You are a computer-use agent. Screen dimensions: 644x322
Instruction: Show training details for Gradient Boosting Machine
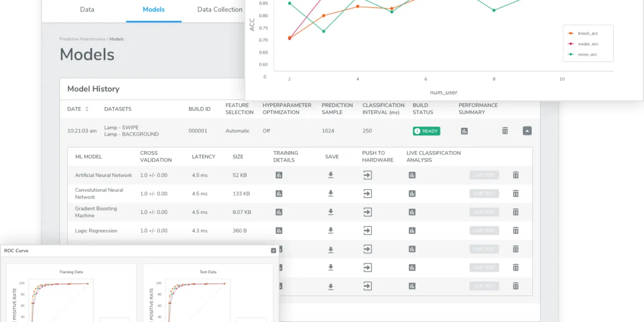click(279, 212)
